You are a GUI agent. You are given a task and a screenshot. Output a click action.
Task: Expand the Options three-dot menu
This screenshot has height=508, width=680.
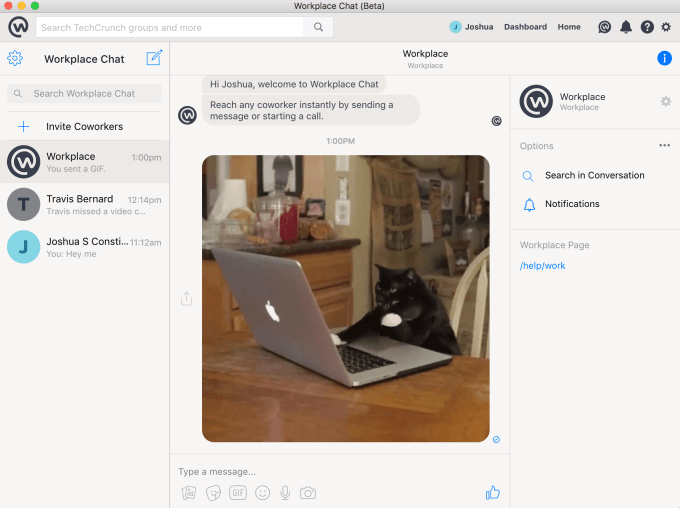tap(664, 145)
